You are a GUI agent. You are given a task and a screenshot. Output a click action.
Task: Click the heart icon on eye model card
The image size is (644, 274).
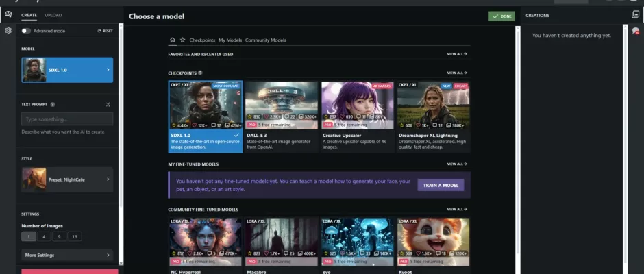(x=343, y=253)
